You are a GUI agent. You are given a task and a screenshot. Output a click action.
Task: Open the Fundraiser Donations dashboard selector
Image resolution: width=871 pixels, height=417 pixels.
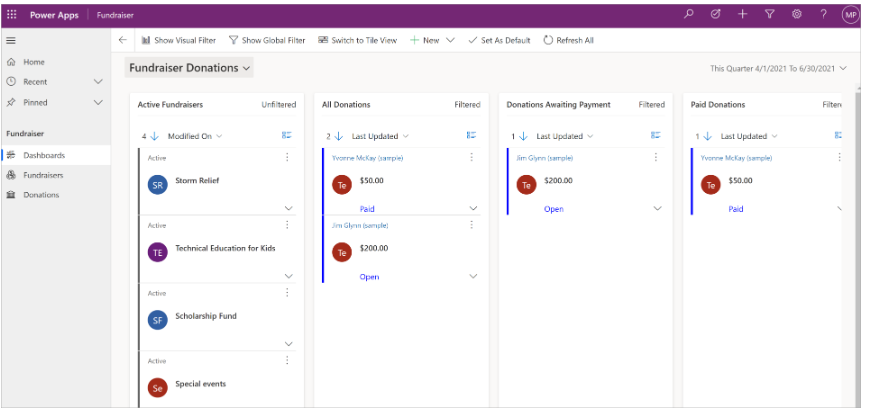tap(189, 68)
